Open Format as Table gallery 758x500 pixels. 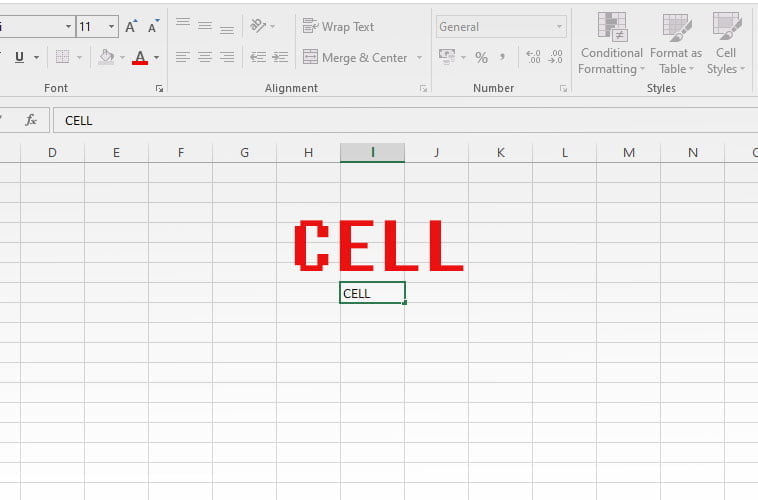676,44
